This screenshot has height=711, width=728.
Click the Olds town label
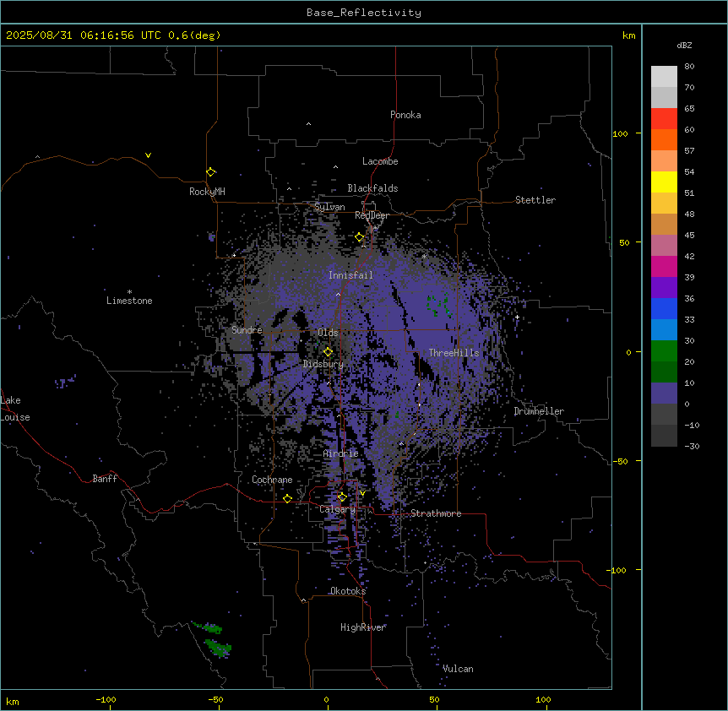click(328, 333)
